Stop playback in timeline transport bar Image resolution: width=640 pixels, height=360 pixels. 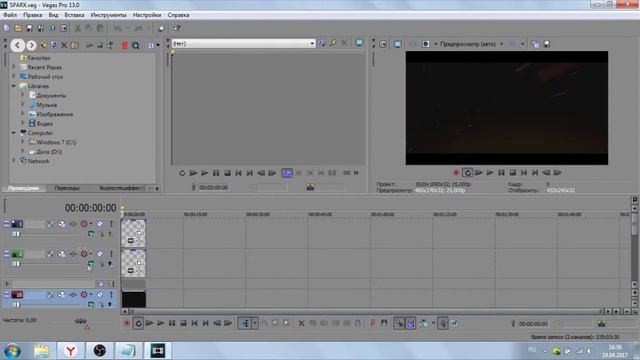[183, 323]
